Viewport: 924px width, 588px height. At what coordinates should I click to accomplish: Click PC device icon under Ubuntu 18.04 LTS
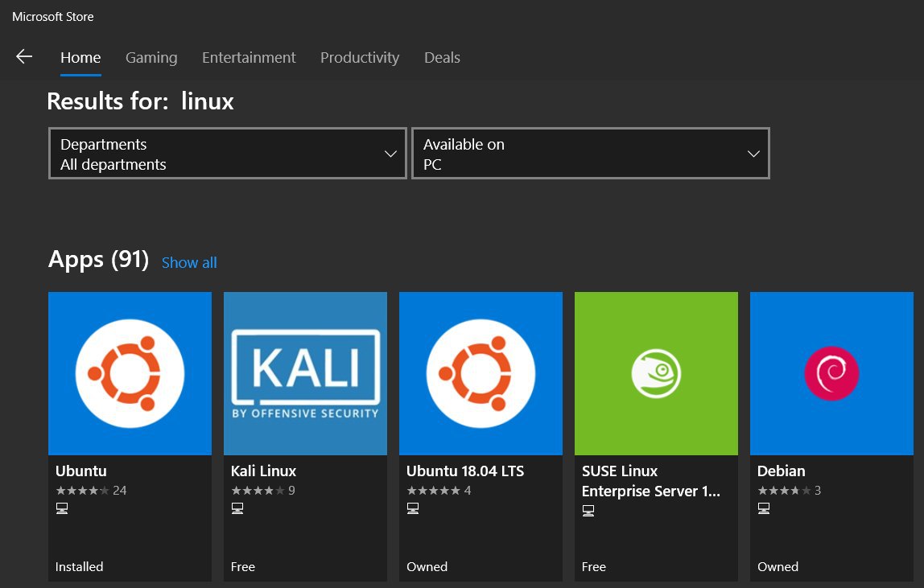tap(413, 508)
